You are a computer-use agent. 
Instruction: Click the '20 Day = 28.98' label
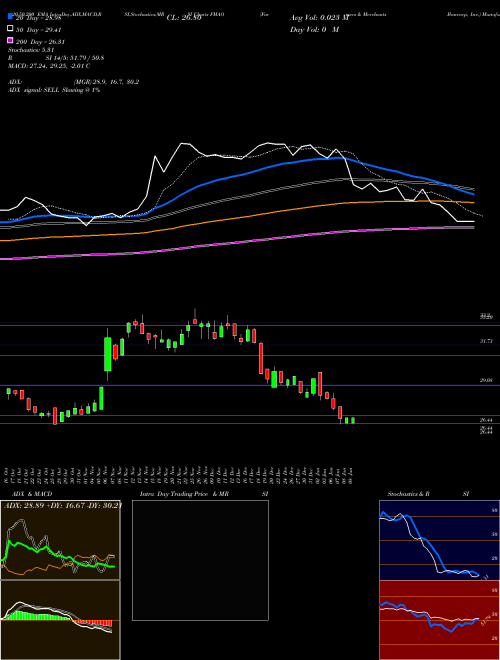click(x=39, y=18)
